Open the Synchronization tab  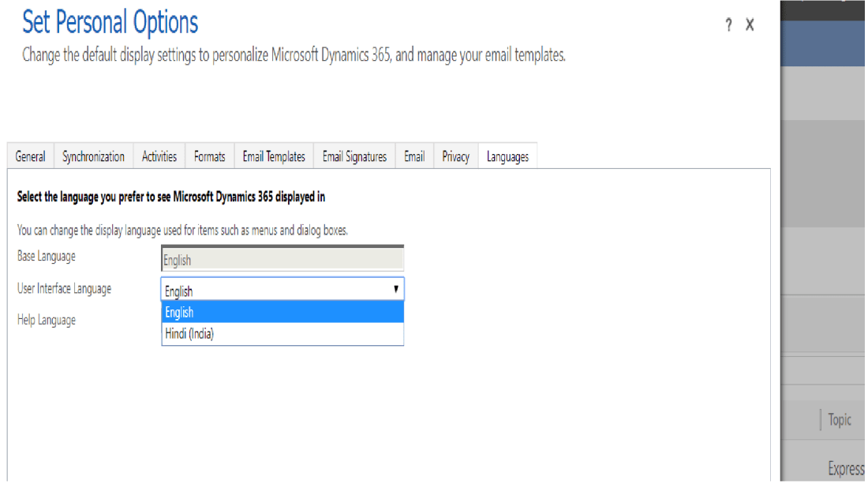click(x=93, y=156)
